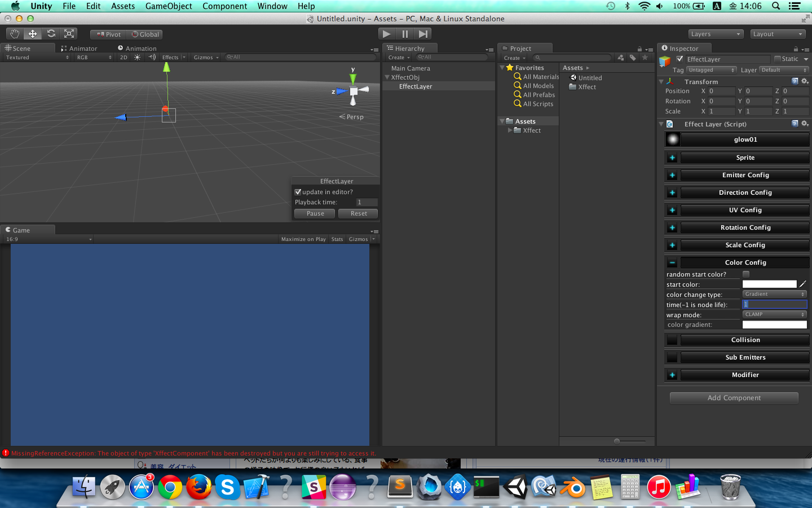Open Skype from the Dock

coord(227,487)
